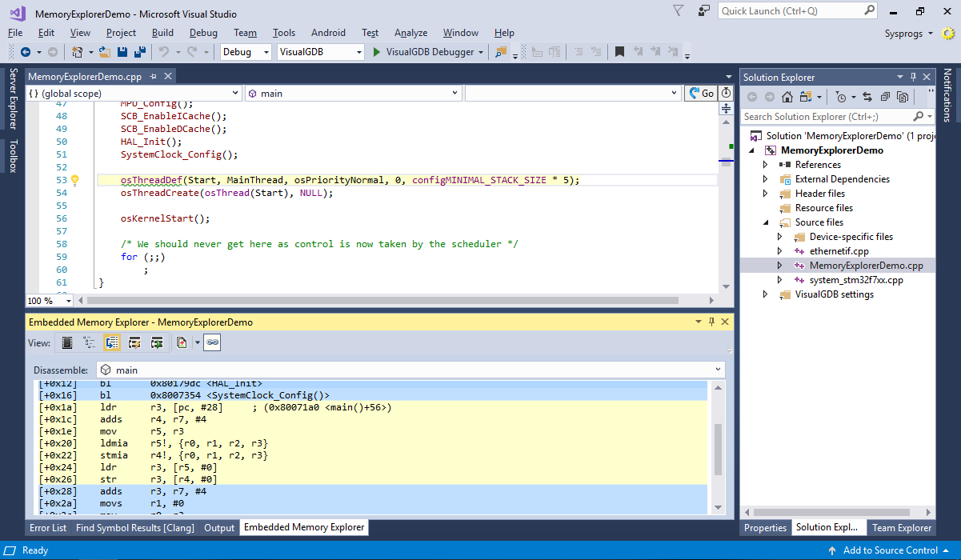Open the feedback icon in title bar
The height and width of the screenshot is (560, 961).
point(704,11)
